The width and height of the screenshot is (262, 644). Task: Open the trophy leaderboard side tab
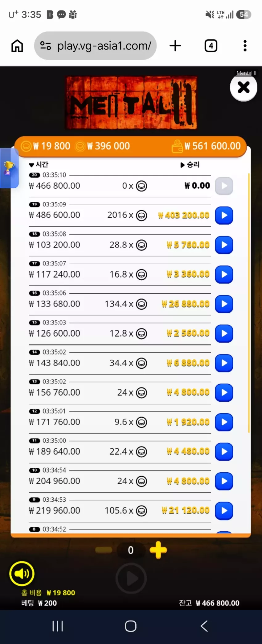9,168
